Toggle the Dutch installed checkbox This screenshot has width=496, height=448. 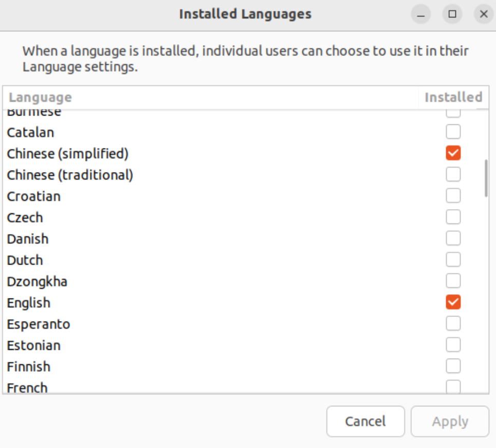click(x=453, y=260)
